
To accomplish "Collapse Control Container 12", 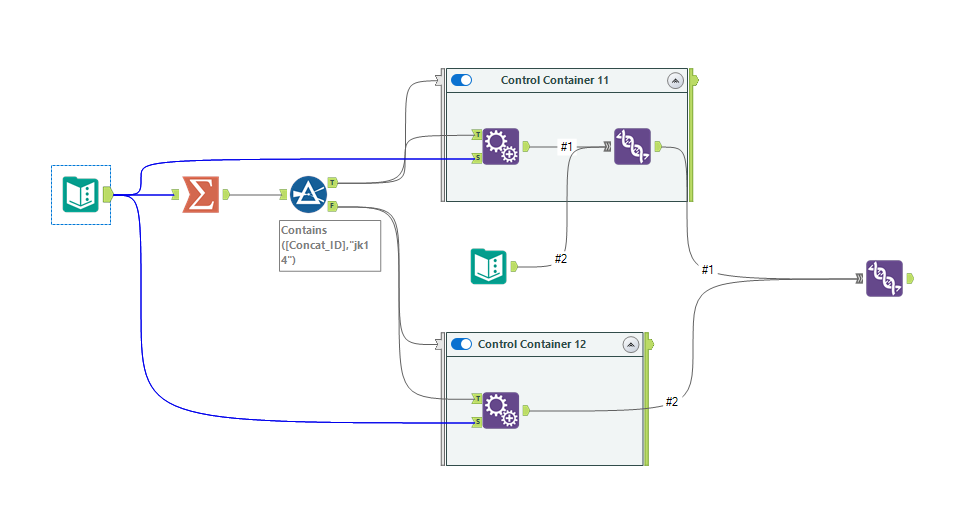I will [x=630, y=345].
